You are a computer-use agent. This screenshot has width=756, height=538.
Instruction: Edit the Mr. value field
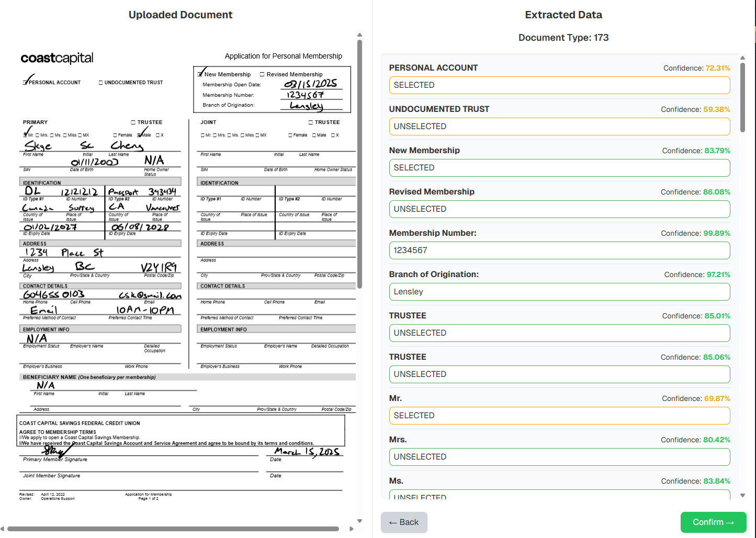[559, 416]
